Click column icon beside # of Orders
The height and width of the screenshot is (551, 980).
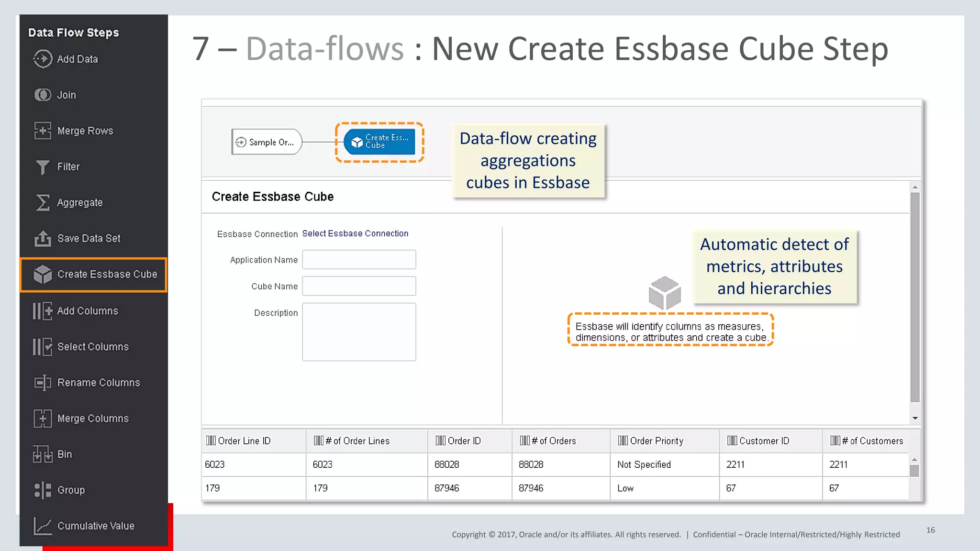tap(525, 441)
